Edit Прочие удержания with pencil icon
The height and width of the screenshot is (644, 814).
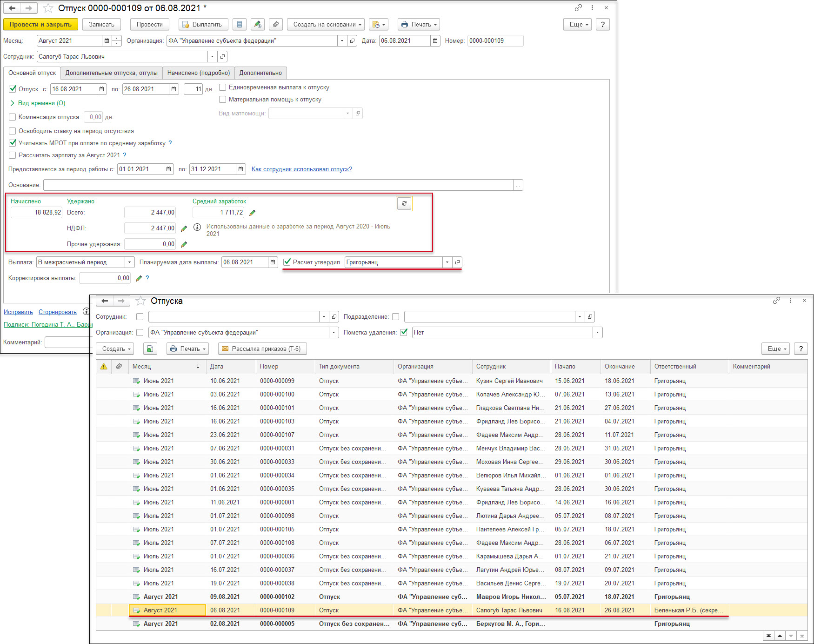coord(184,244)
